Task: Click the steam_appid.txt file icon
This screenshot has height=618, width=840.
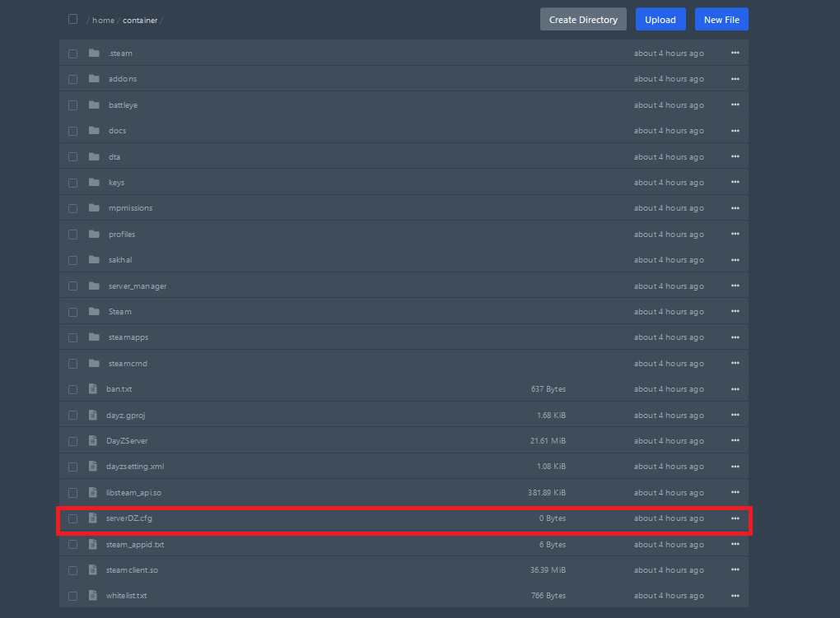Action: pos(93,544)
